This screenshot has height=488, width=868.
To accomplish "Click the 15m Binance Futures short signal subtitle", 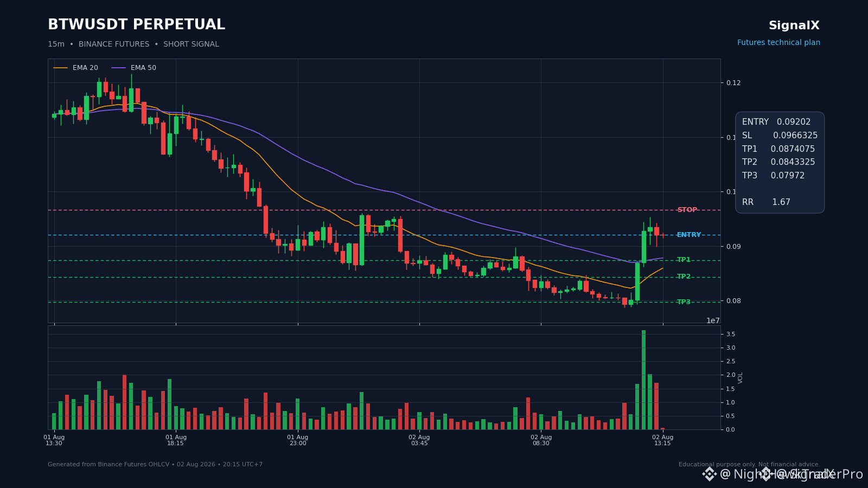I will click(133, 44).
